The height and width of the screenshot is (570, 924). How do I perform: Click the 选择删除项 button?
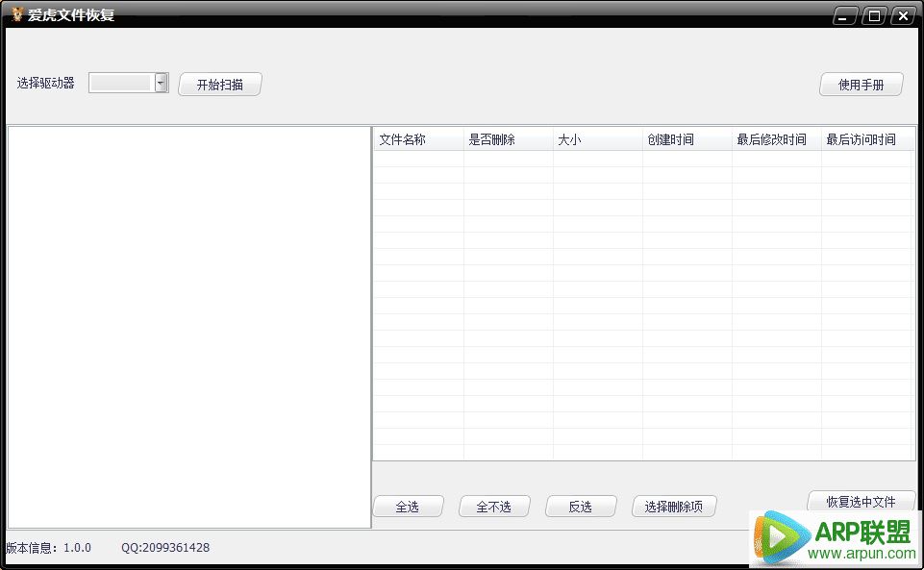click(674, 507)
